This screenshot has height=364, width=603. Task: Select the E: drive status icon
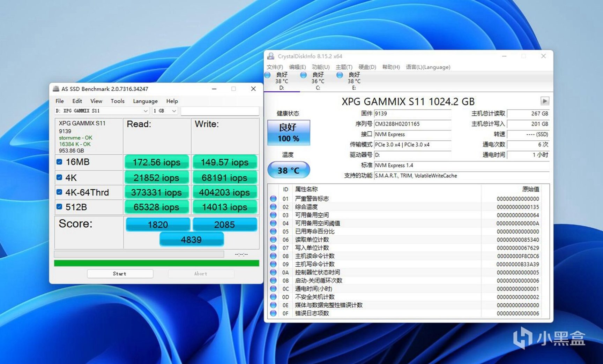(x=340, y=75)
